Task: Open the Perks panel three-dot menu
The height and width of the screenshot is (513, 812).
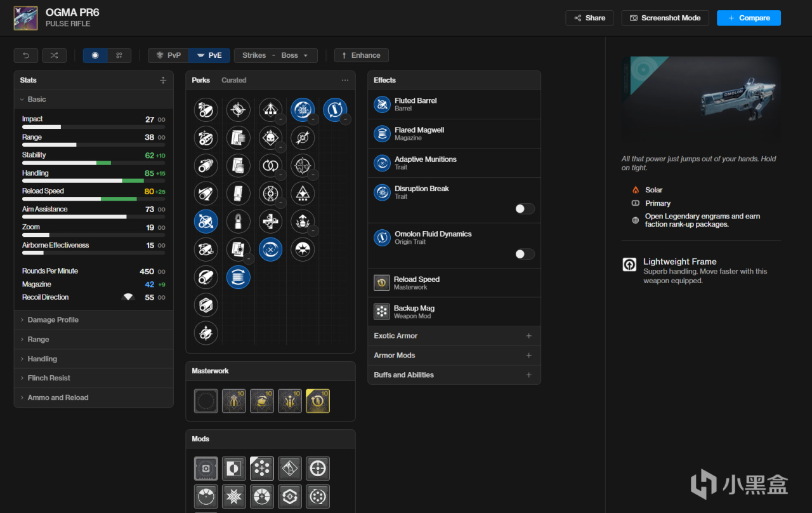Action: [345, 80]
